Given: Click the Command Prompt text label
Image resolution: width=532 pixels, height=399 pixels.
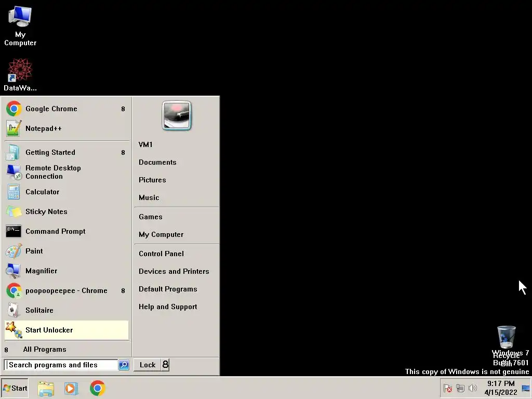Looking at the screenshot, I should click(55, 231).
